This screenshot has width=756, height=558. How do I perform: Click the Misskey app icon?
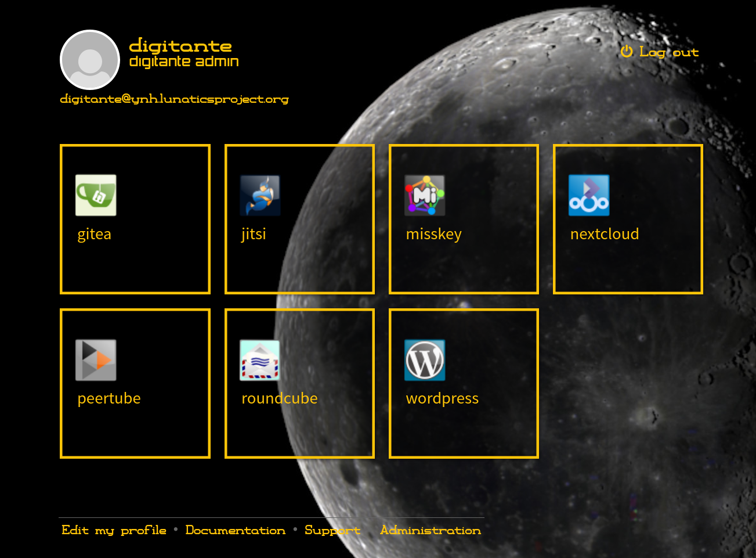coord(425,195)
